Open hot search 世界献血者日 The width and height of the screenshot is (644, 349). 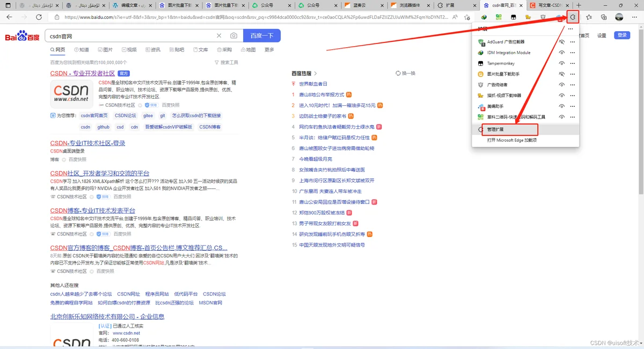click(x=313, y=84)
